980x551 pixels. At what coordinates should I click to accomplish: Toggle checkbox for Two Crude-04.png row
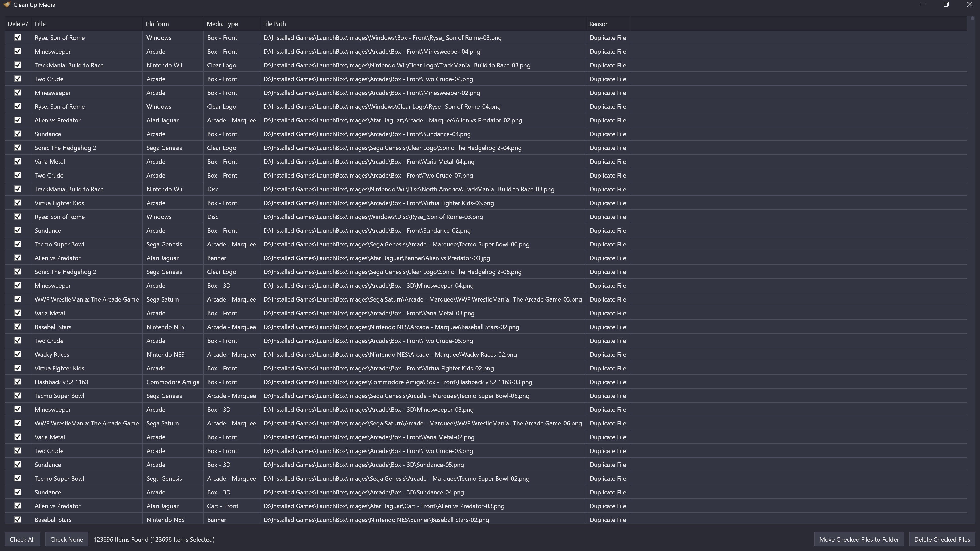point(18,79)
